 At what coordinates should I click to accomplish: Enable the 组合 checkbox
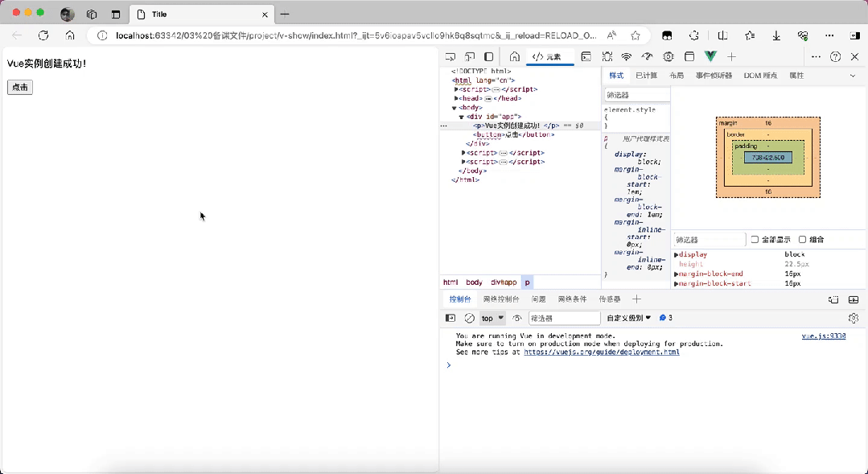point(802,240)
